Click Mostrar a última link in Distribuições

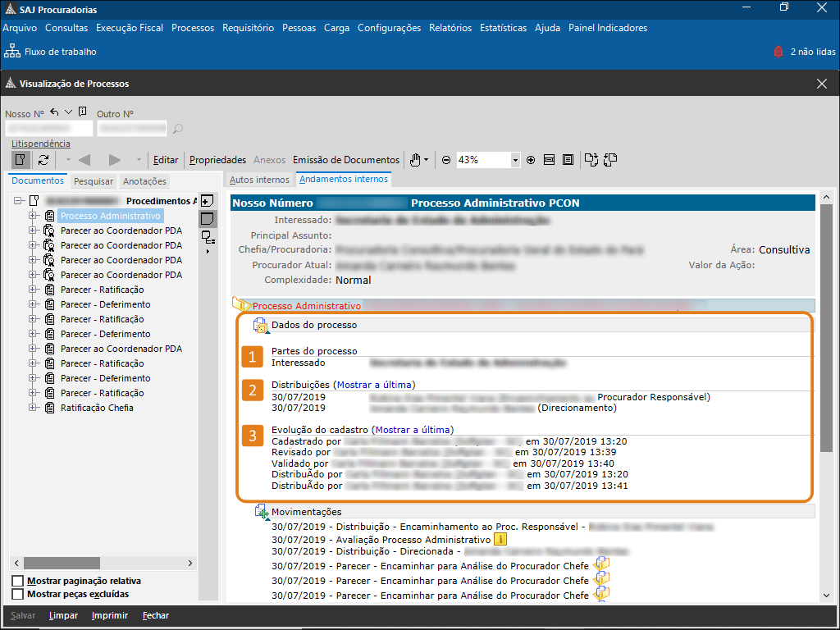click(374, 385)
